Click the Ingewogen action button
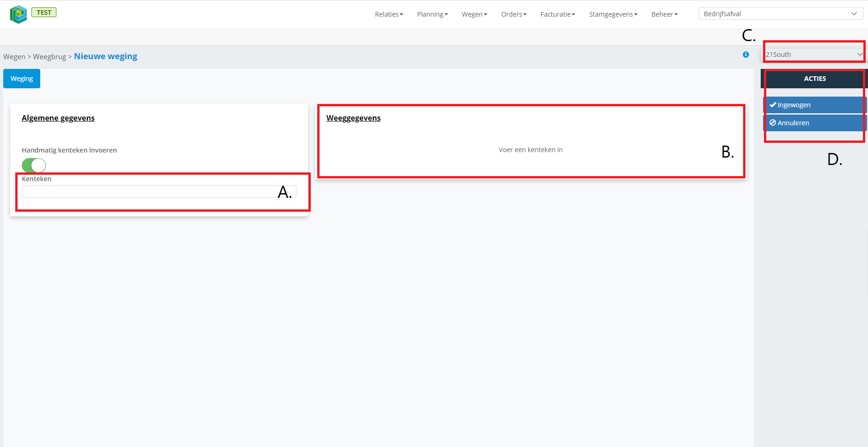 pyautogui.click(x=815, y=105)
